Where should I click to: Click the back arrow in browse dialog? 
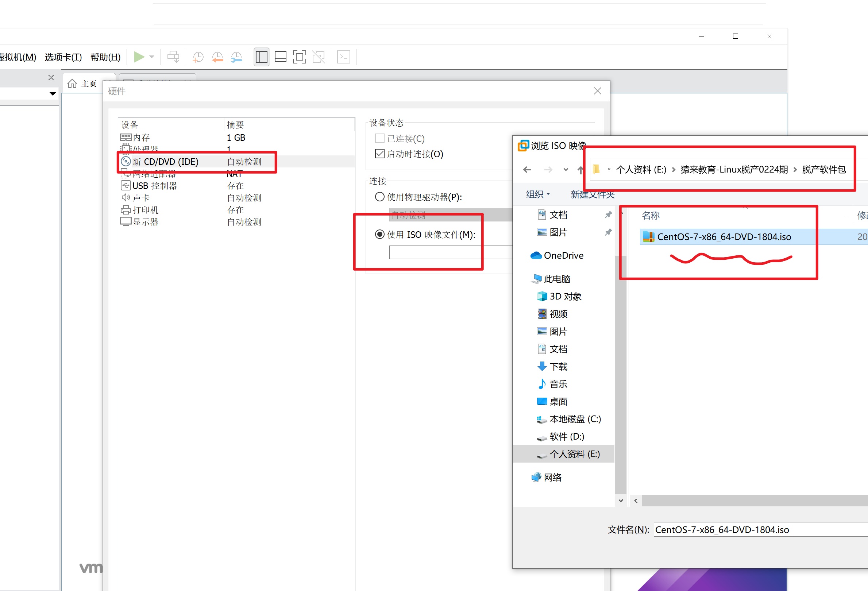pos(527,170)
